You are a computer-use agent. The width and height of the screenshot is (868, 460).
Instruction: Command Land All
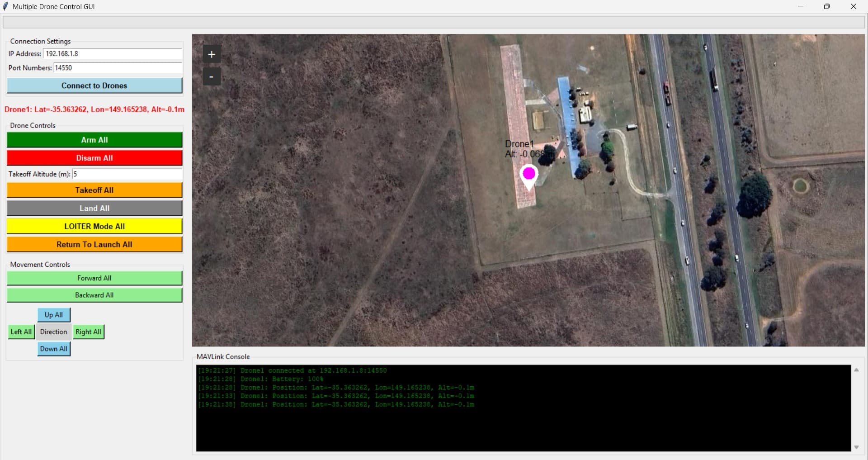point(94,208)
